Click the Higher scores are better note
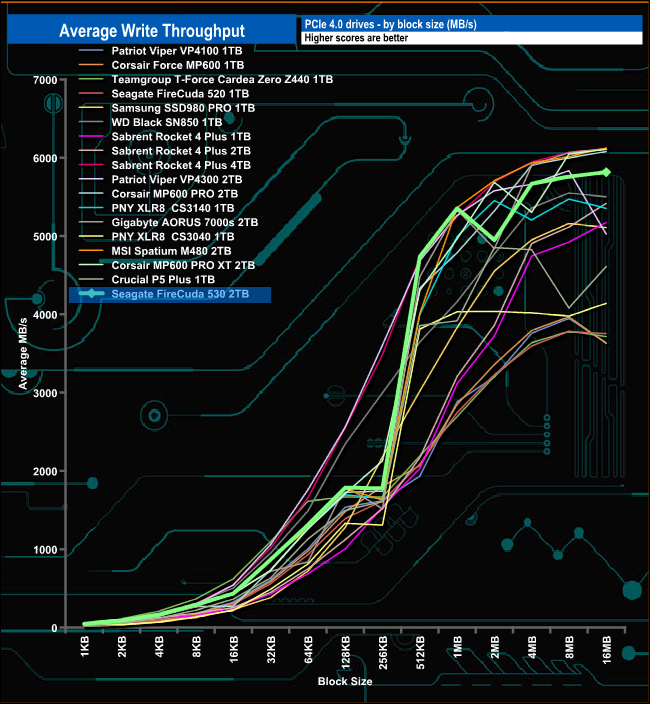The width and height of the screenshot is (650, 704). [356, 38]
